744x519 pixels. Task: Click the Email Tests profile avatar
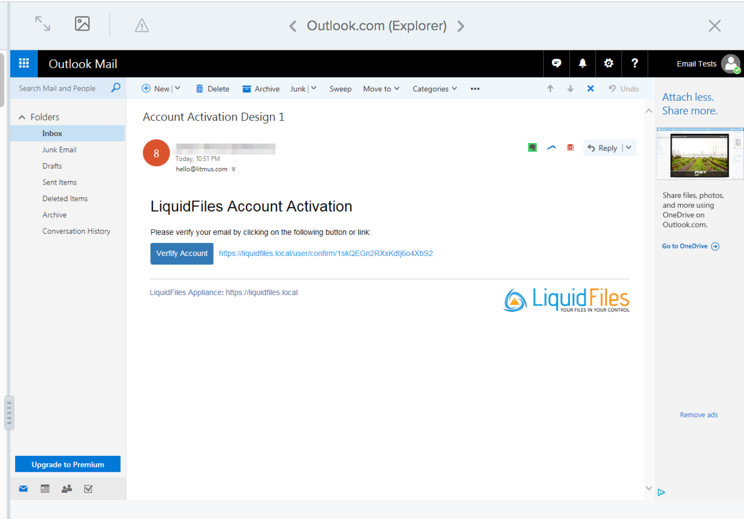tap(731, 64)
